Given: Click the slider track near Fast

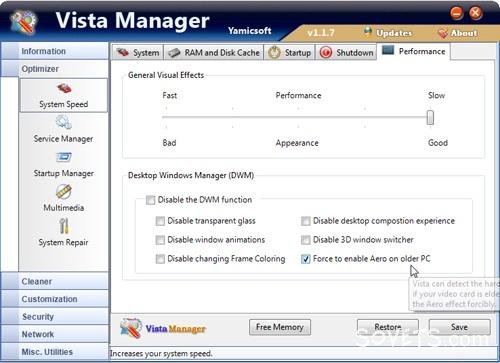Looking at the screenshot, I should 166,117.
